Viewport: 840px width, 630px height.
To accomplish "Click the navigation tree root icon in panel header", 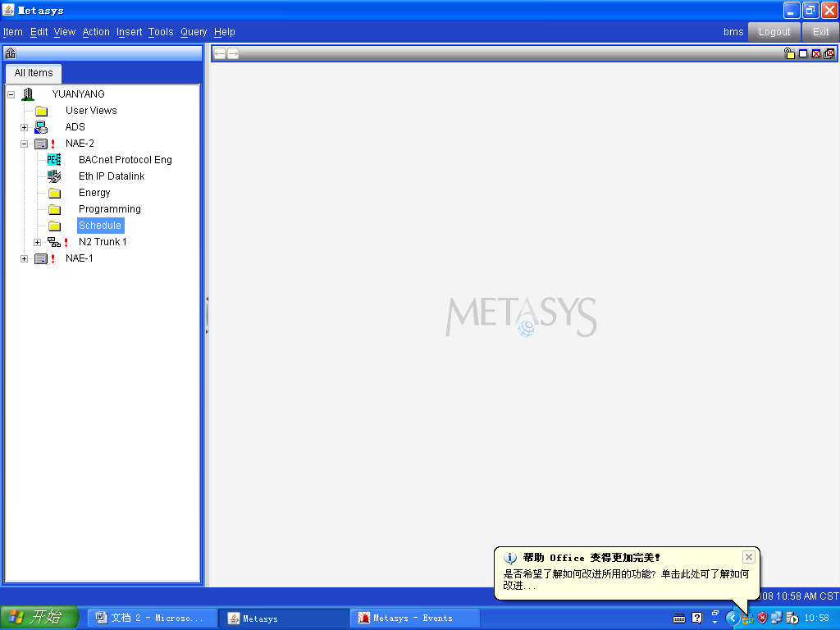I will [11, 53].
